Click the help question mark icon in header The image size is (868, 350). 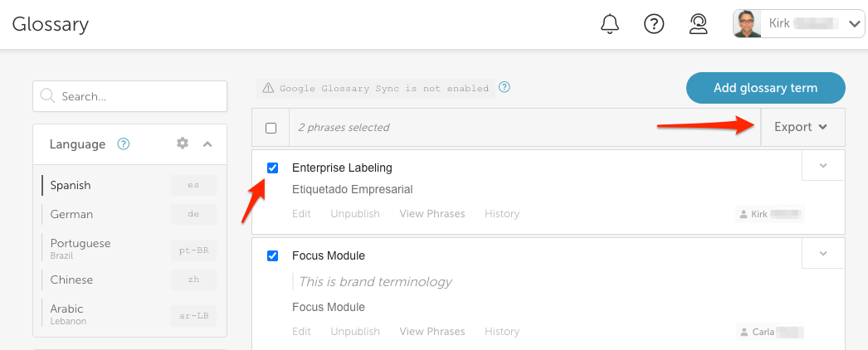coord(654,24)
